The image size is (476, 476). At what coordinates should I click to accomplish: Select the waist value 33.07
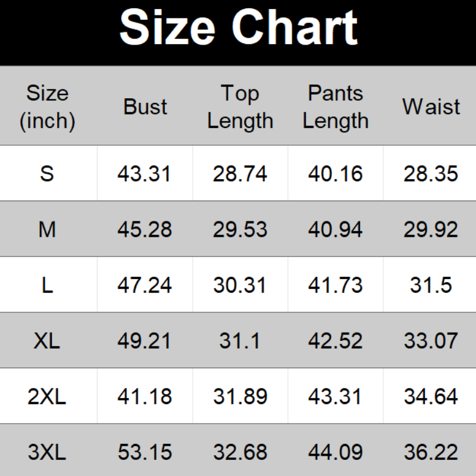pyautogui.click(x=431, y=341)
